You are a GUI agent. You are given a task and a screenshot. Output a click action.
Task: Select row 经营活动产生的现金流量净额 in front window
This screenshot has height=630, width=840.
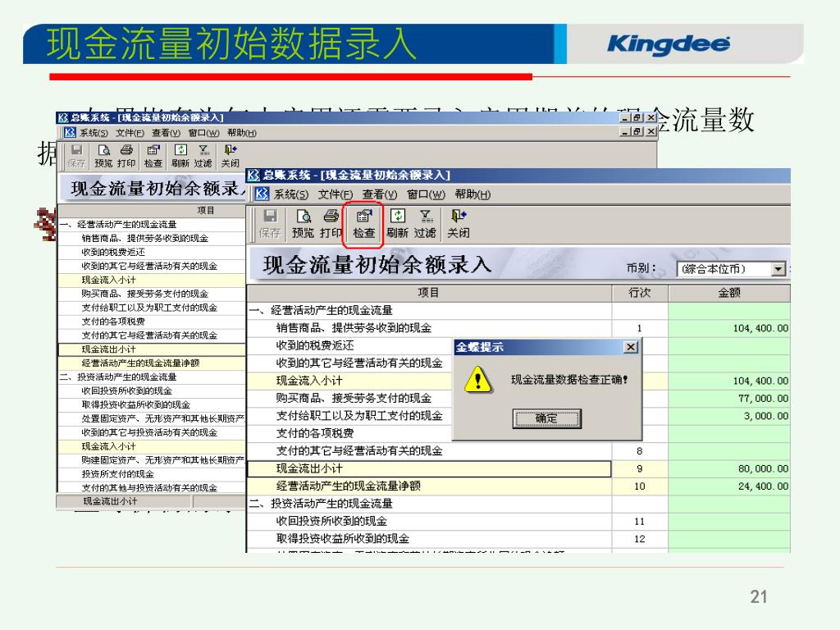[429, 486]
